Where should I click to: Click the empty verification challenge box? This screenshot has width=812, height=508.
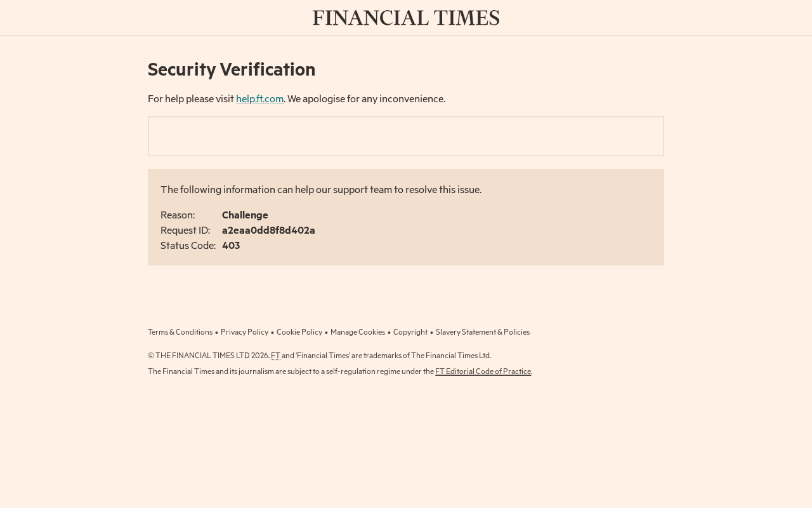(406, 136)
